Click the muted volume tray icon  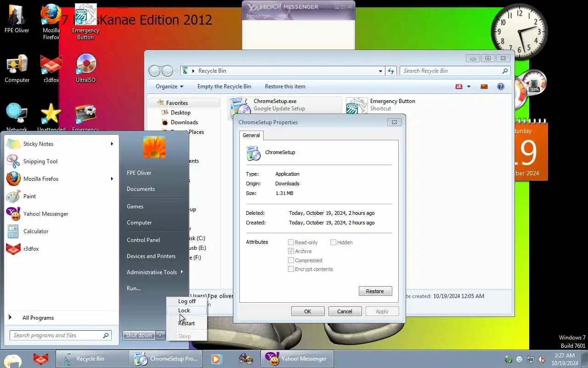click(542, 359)
